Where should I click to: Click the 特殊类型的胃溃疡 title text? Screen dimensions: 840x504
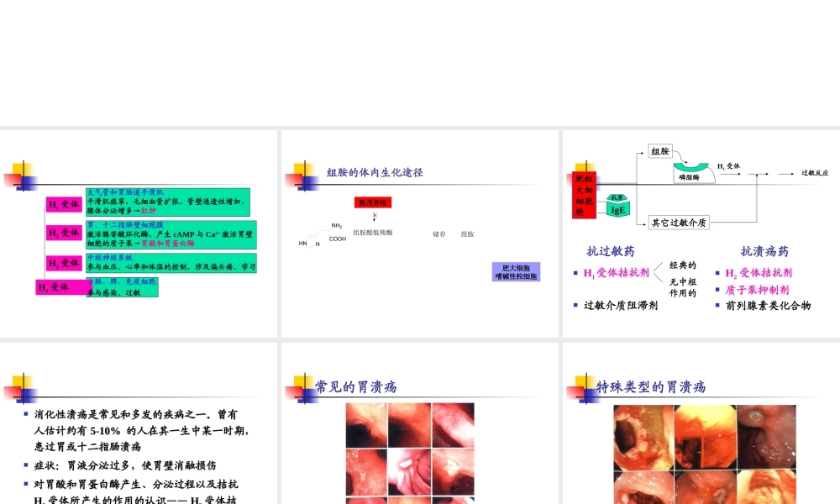tap(650, 387)
